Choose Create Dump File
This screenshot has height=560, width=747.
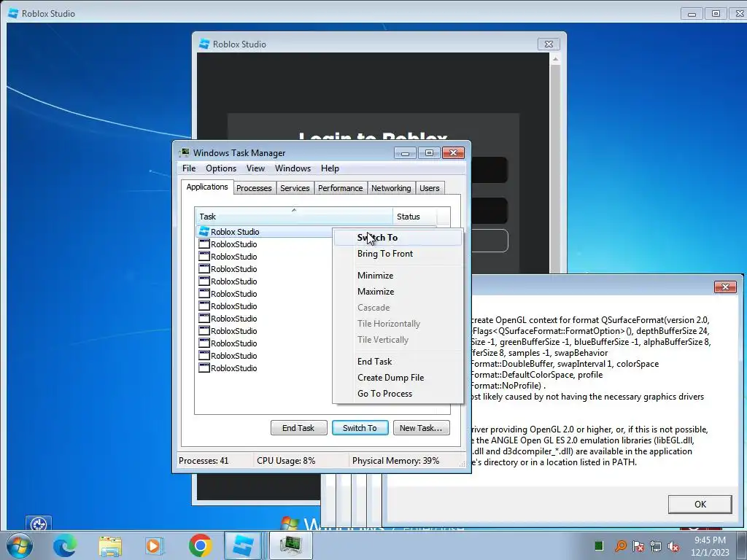click(398, 378)
